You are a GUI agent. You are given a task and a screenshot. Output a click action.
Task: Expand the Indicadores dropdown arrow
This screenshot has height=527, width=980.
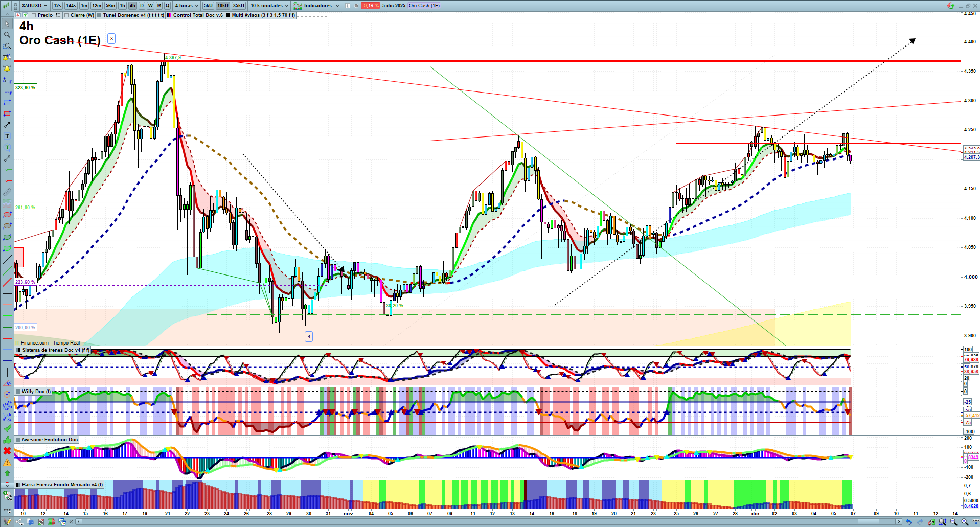pyautogui.click(x=337, y=6)
